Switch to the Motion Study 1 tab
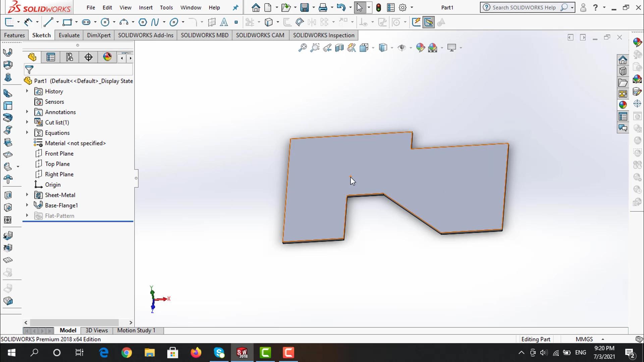Screen dimensions: 644x362 (136, 330)
